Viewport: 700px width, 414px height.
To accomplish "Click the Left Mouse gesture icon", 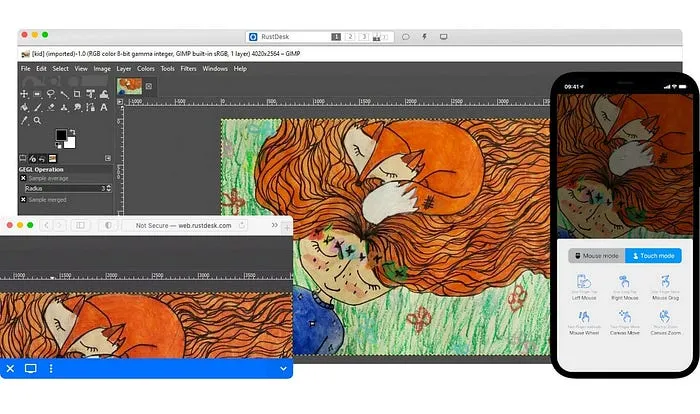I will click(584, 282).
